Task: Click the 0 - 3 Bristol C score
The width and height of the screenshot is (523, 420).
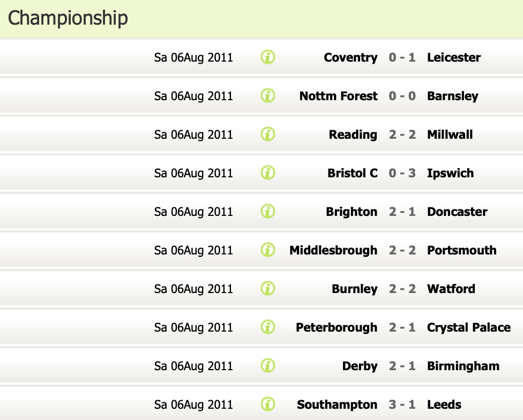Action: (402, 173)
